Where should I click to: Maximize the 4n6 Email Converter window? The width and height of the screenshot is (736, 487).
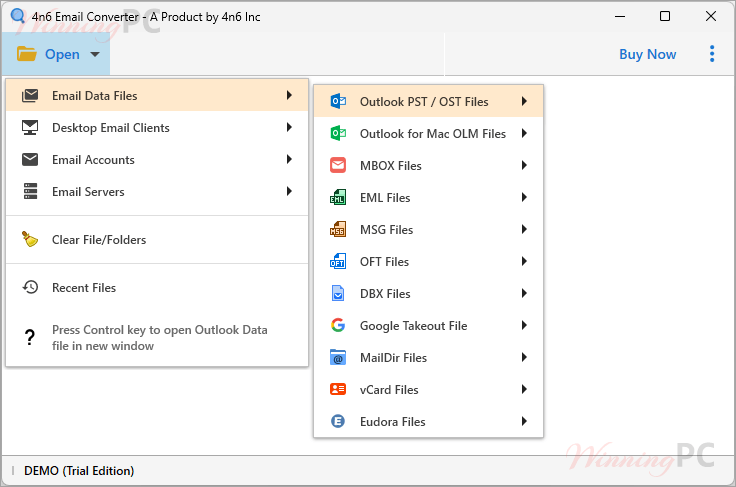click(x=665, y=16)
